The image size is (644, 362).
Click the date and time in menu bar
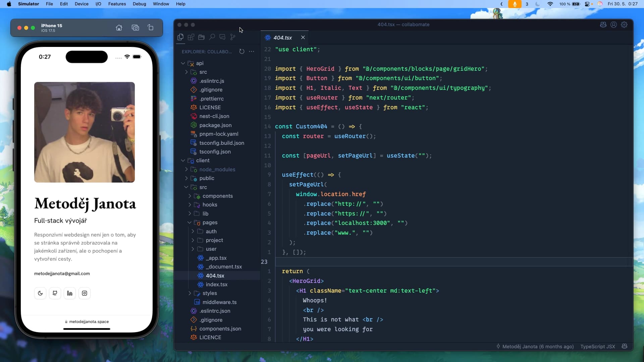623,4
